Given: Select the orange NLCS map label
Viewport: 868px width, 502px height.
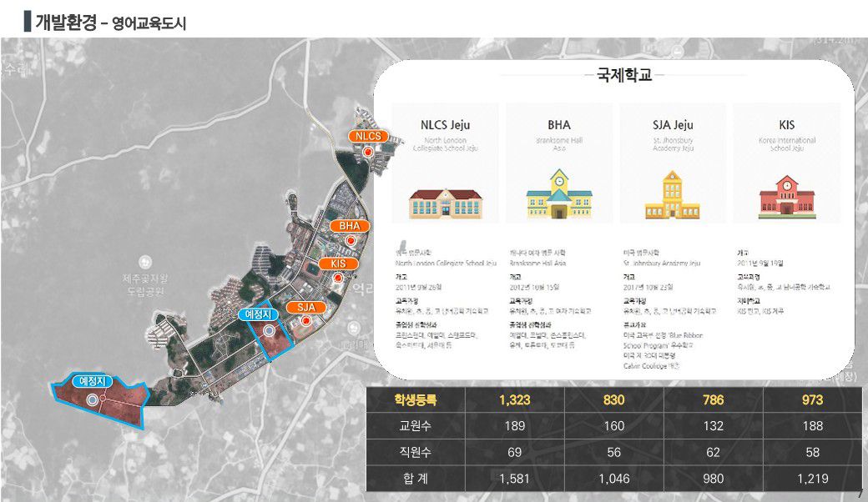Looking at the screenshot, I should (x=368, y=136).
